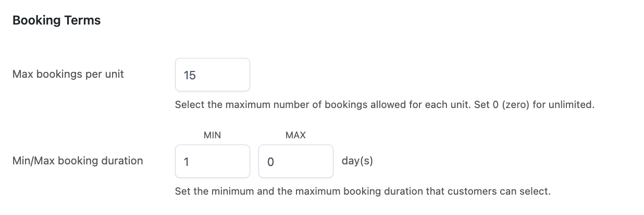Click "Set 0 (zero) for unlimited" text

point(534,104)
